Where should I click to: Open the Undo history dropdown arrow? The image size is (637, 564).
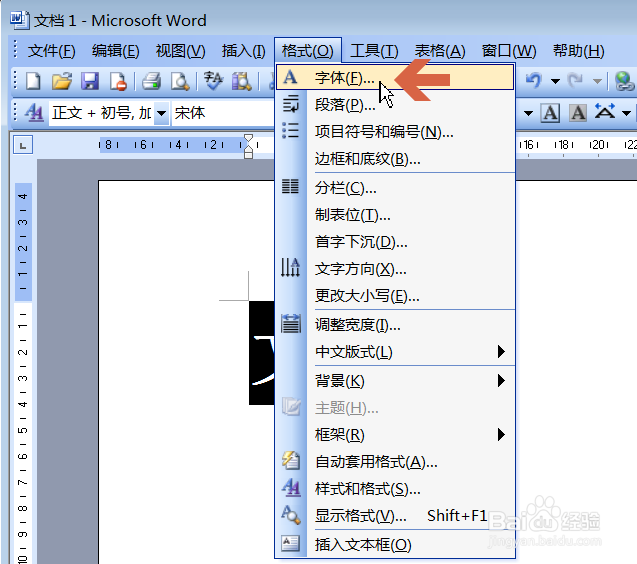pos(555,81)
